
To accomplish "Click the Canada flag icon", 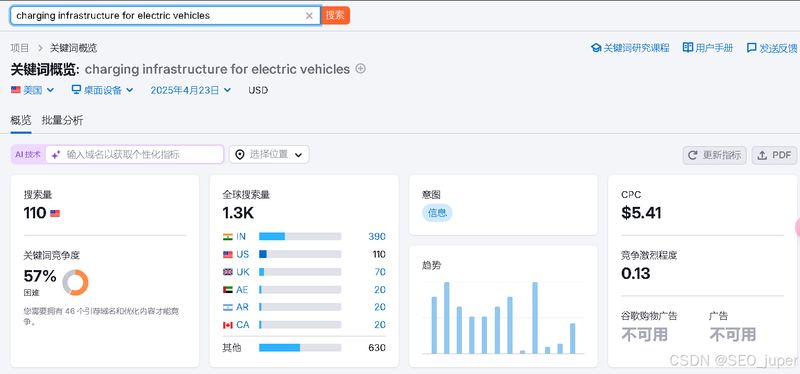I will pyautogui.click(x=228, y=325).
